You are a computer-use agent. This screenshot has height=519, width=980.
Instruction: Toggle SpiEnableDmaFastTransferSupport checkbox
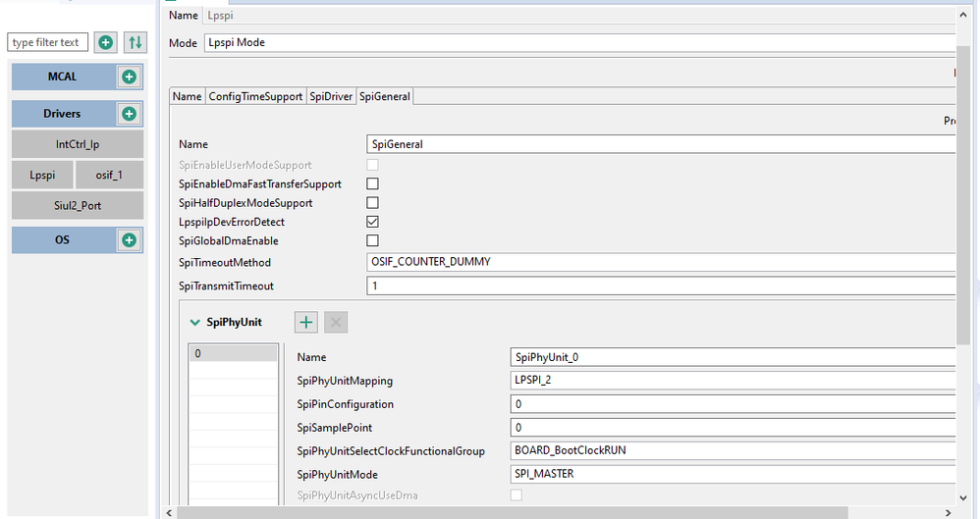[x=372, y=183]
